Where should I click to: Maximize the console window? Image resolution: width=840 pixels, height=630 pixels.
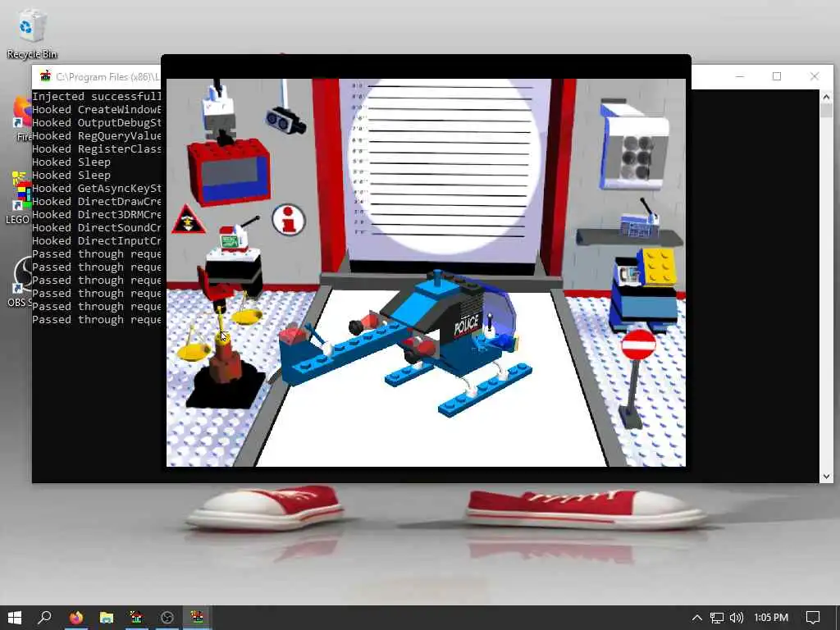tap(777, 76)
